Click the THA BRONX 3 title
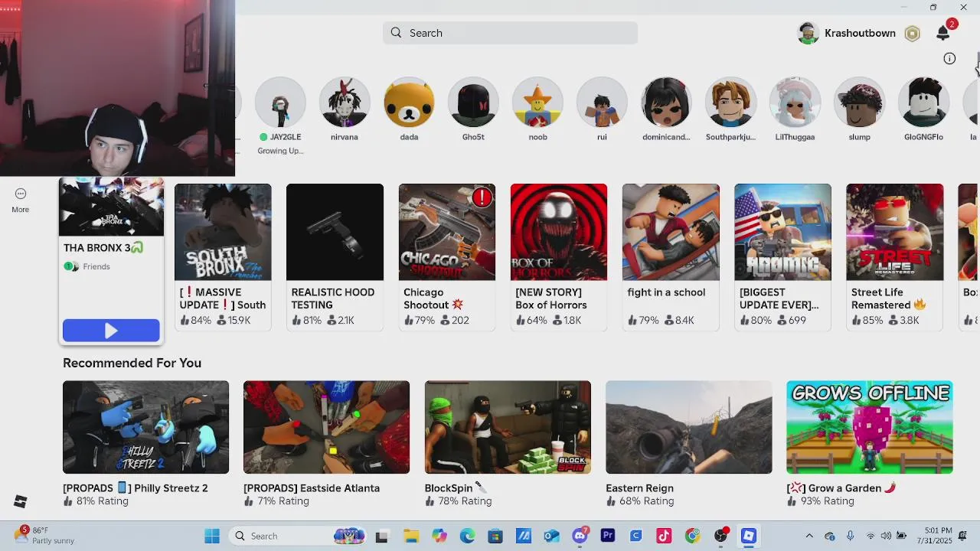 [x=103, y=248]
